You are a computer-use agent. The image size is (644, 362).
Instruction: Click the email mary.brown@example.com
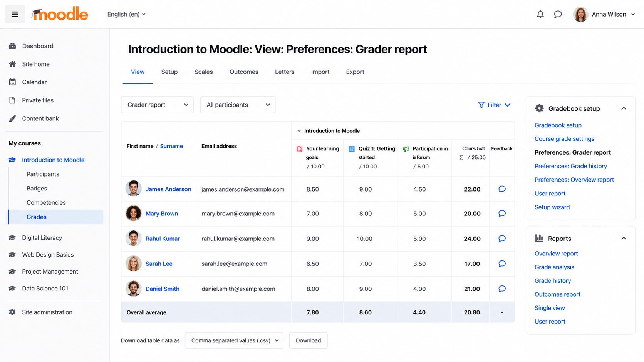tap(238, 214)
